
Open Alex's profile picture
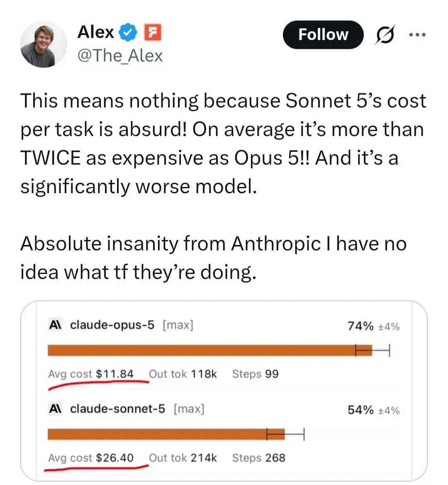(x=44, y=44)
